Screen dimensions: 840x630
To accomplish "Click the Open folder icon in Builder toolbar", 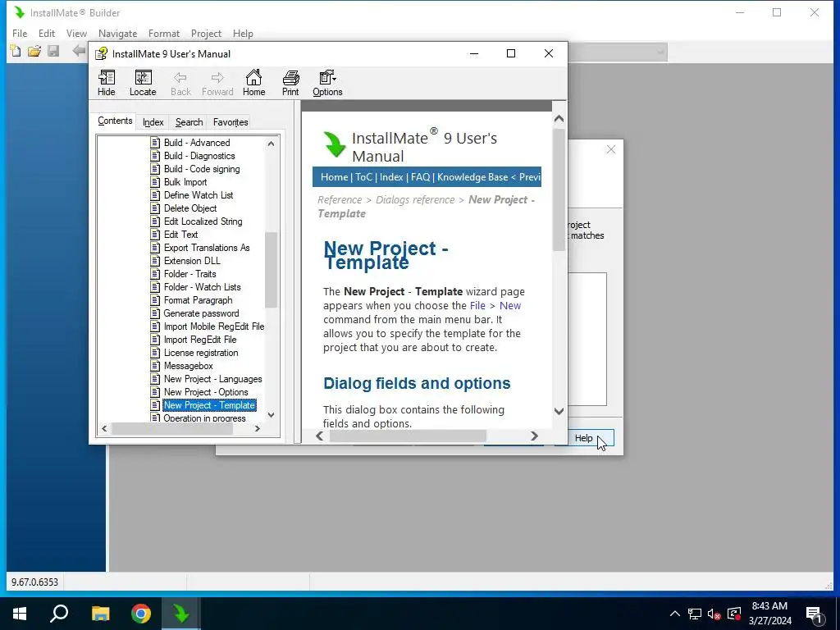I will point(34,52).
